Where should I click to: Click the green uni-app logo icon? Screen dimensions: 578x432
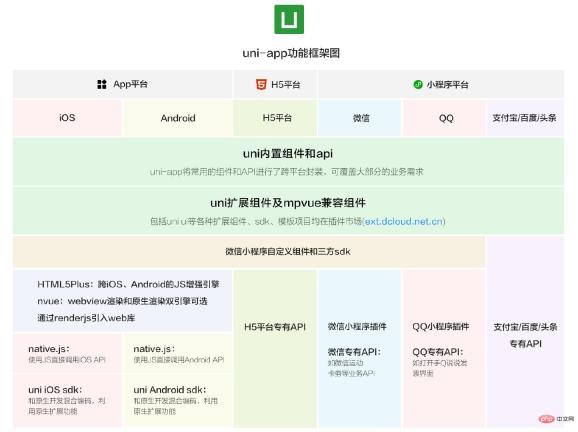[x=289, y=19]
